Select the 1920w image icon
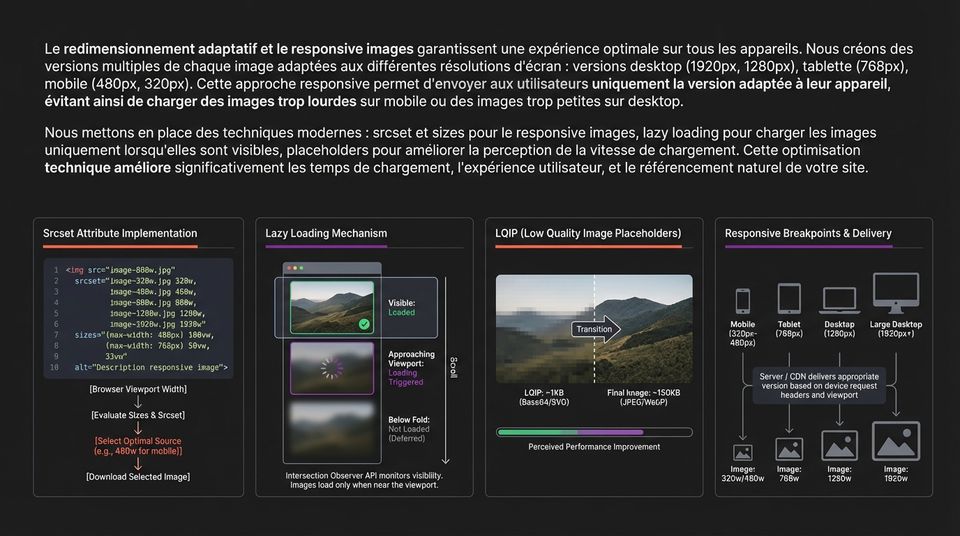This screenshot has height=536, width=960. coord(896,441)
